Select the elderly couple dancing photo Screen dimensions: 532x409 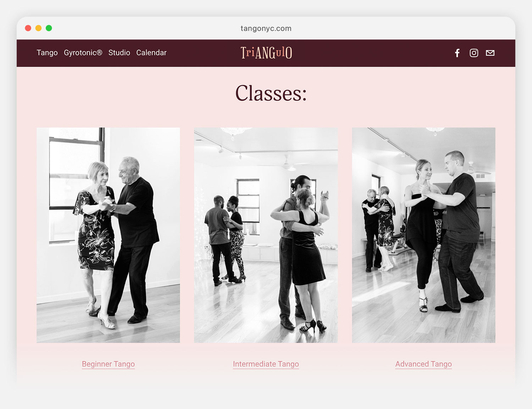coord(108,235)
